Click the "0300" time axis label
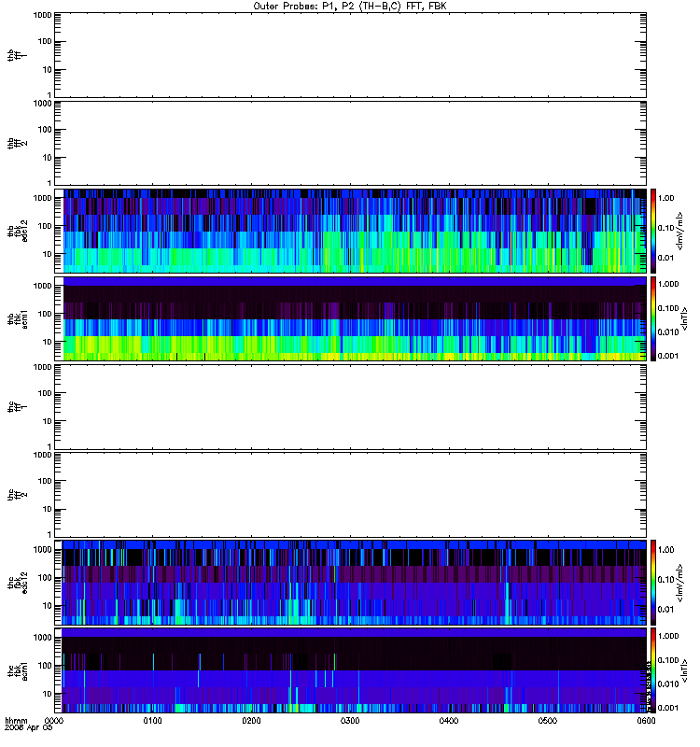Viewport: 700px width, 747px height. [x=350, y=721]
